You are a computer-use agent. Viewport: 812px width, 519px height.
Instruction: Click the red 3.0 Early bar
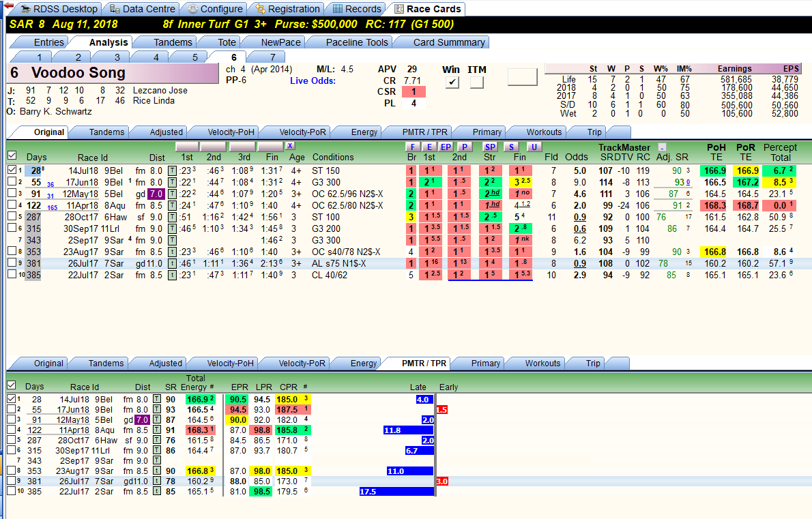[441, 481]
